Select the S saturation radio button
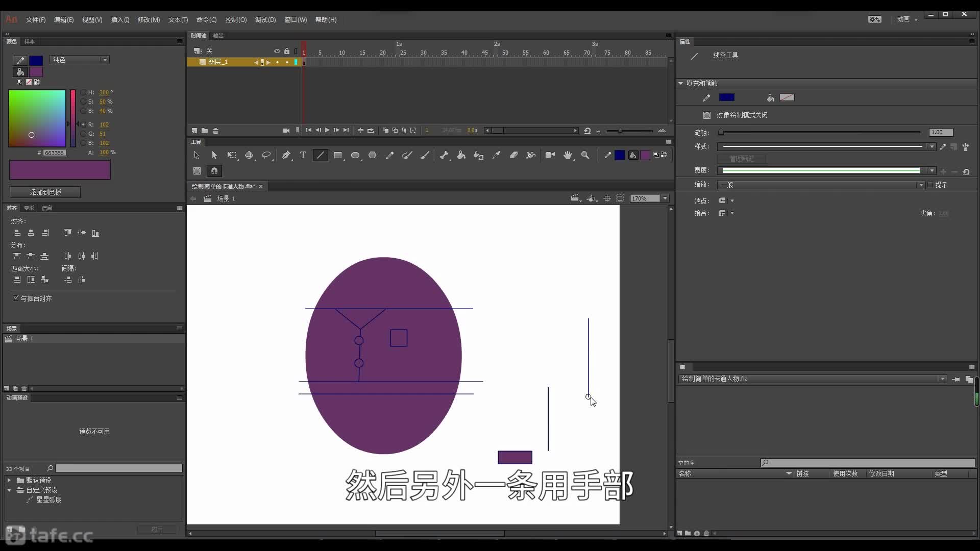This screenshot has height=551, width=980. pos(83,102)
